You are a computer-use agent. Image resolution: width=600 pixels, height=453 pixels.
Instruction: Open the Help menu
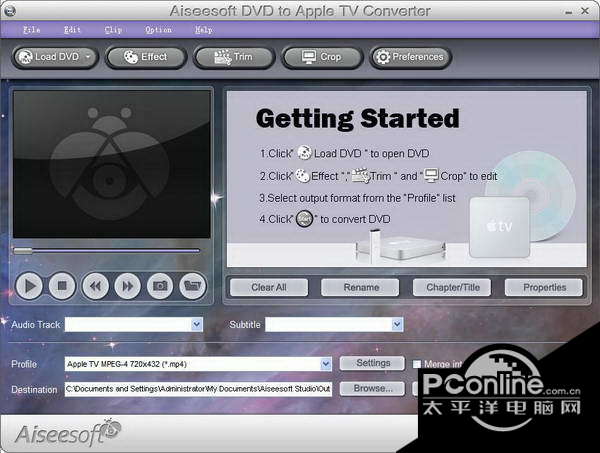point(204,30)
